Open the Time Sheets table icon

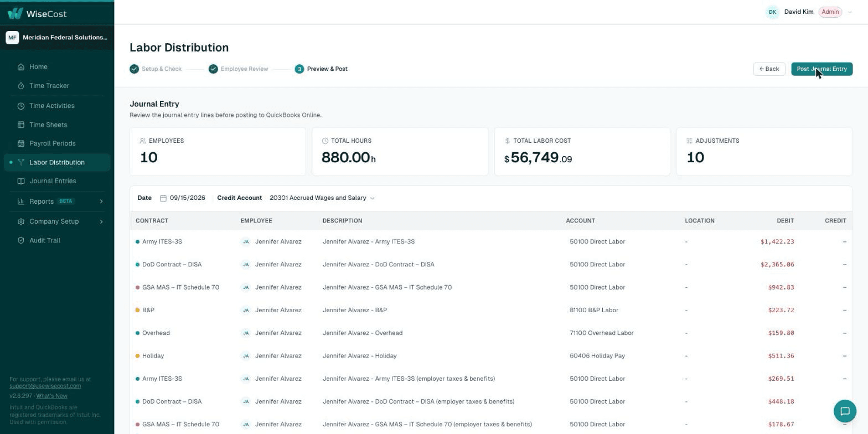21,125
